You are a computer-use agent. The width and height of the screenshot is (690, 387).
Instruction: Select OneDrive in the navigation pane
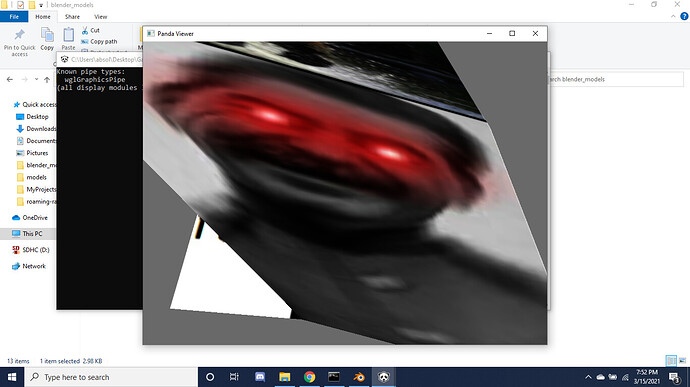tap(30, 217)
